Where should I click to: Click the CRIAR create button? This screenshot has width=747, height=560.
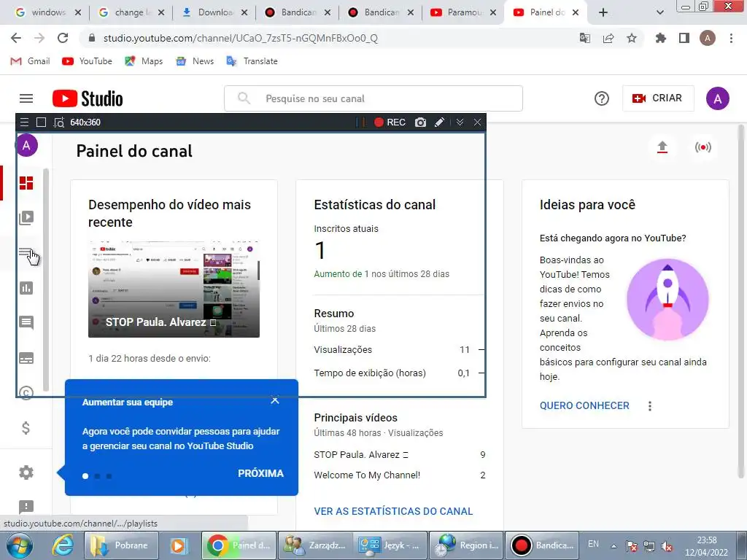(658, 98)
